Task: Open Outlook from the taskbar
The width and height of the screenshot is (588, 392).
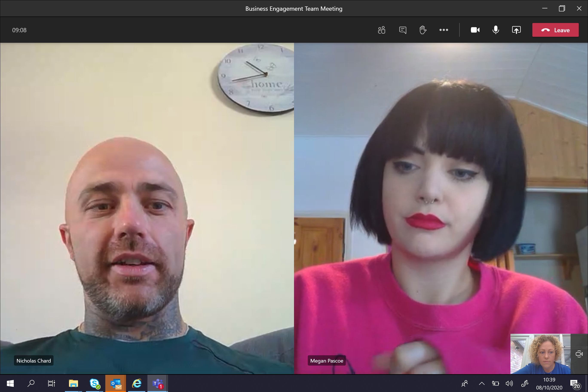Action: 116,383
